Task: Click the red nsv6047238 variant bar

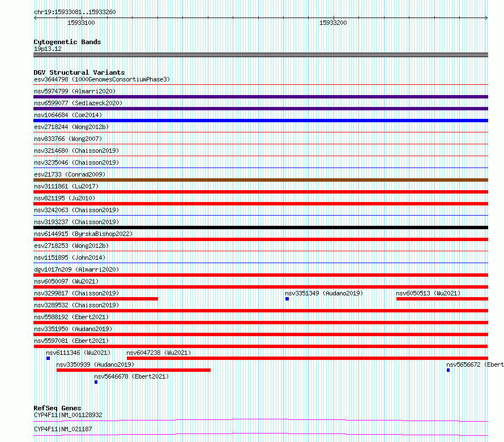Action: [x=307, y=358]
